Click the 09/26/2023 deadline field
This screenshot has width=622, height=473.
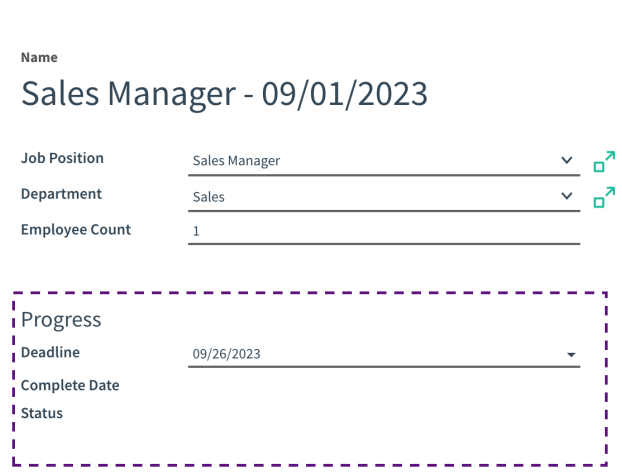pos(384,354)
